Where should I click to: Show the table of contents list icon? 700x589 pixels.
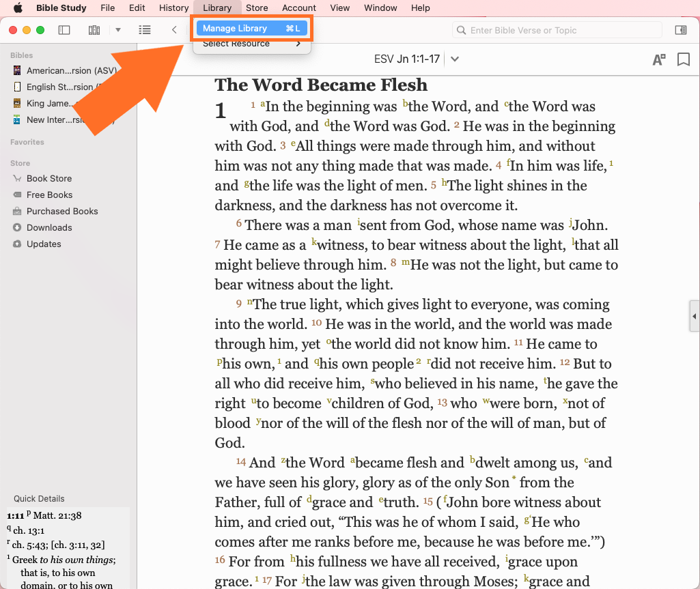click(x=145, y=30)
